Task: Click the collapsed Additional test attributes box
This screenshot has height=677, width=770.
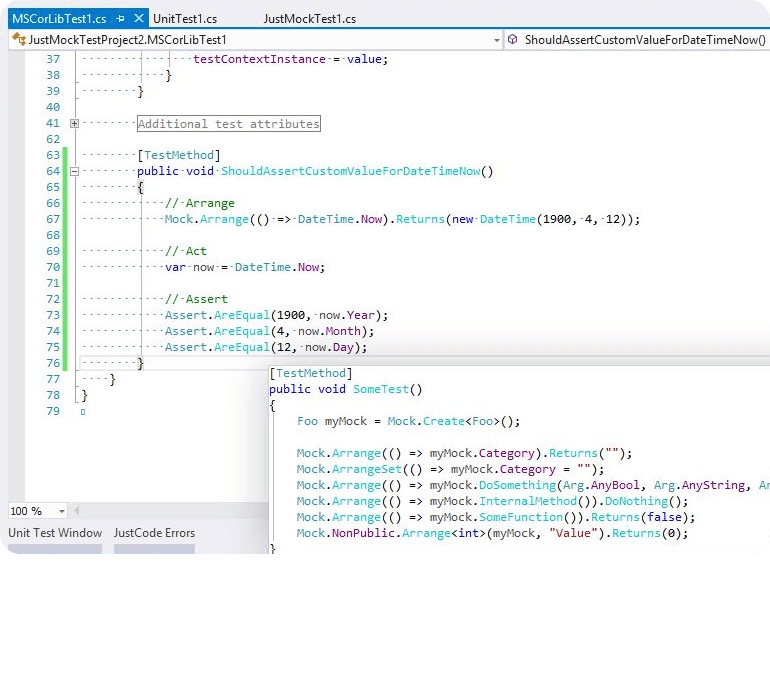Action: click(229, 124)
